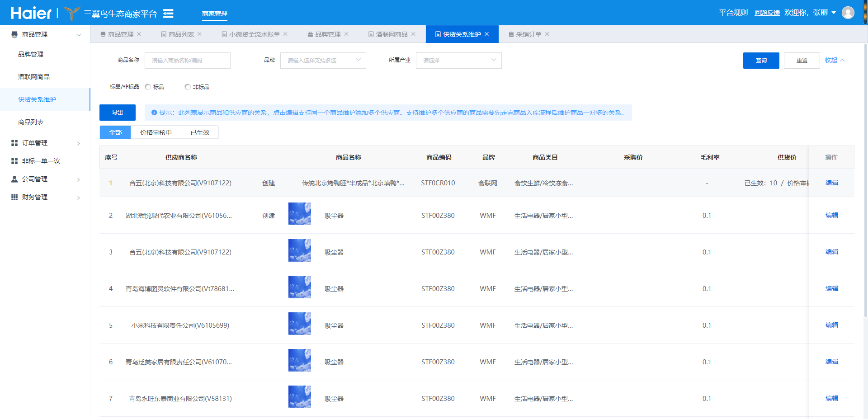Focus the 商品名称 search input
Viewport: 868px width, 419px height.
188,61
